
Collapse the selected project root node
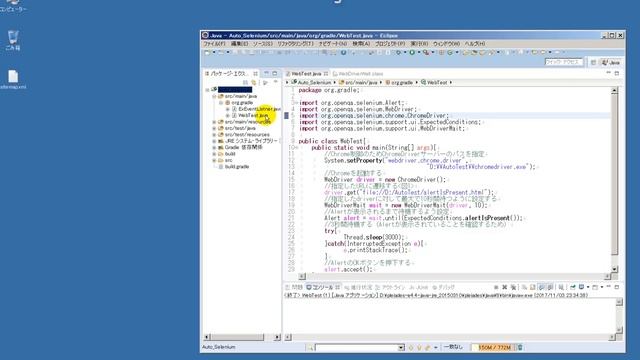point(207,90)
